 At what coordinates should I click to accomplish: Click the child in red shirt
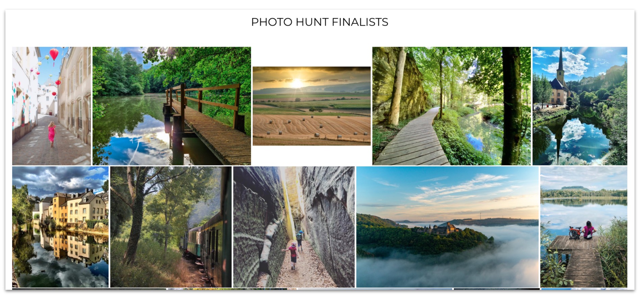click(293, 255)
